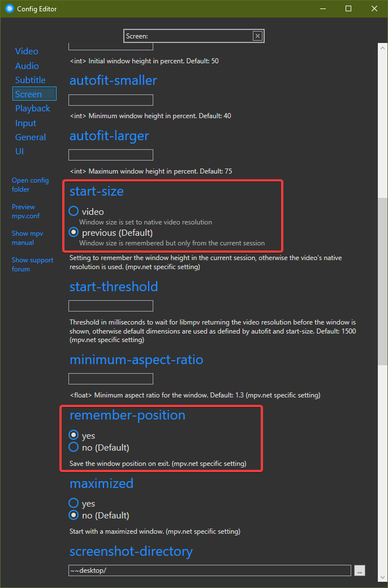Image resolution: width=388 pixels, height=588 pixels.
Task: Go to the Playback category
Action: coord(33,109)
